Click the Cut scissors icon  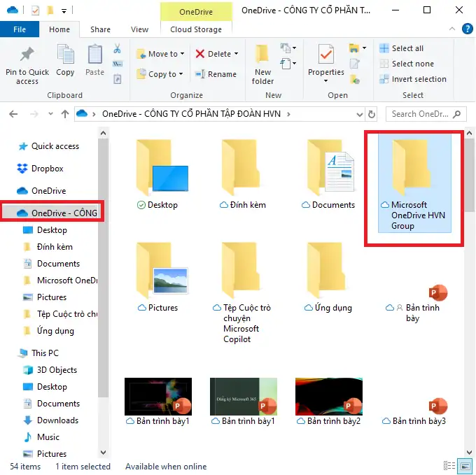coord(118,49)
